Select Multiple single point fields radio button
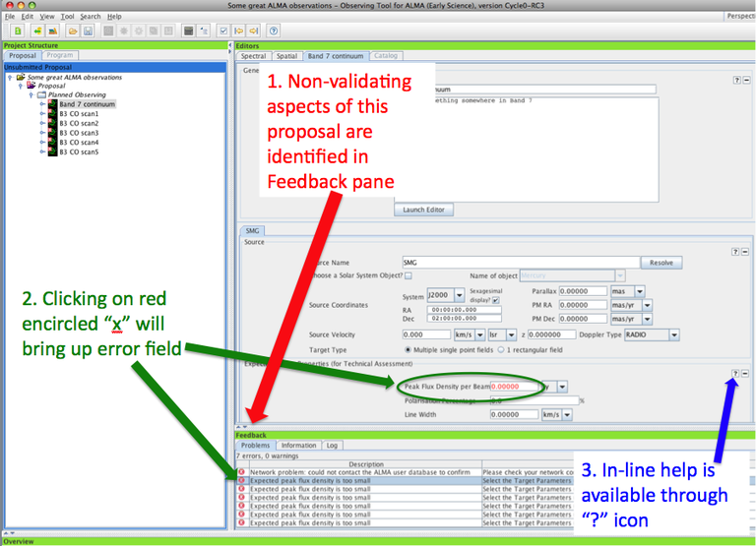The image size is (756, 546). pos(408,350)
